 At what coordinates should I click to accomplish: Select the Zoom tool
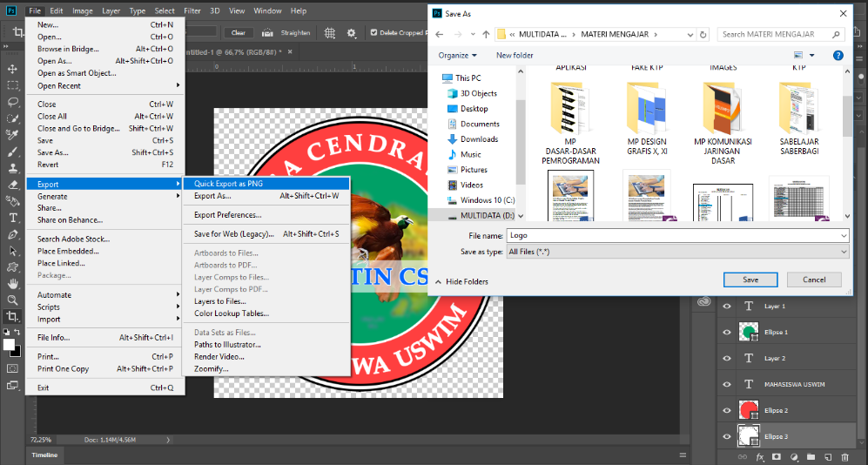12,300
